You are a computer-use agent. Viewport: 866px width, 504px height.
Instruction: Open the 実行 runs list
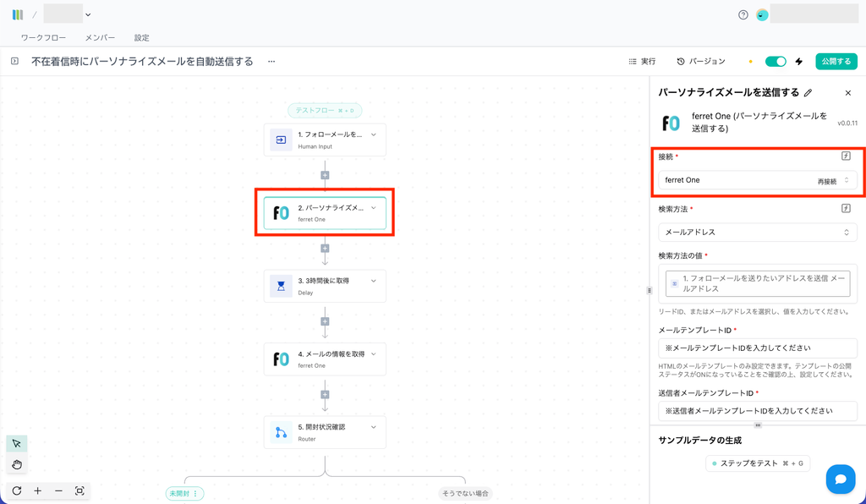(642, 61)
